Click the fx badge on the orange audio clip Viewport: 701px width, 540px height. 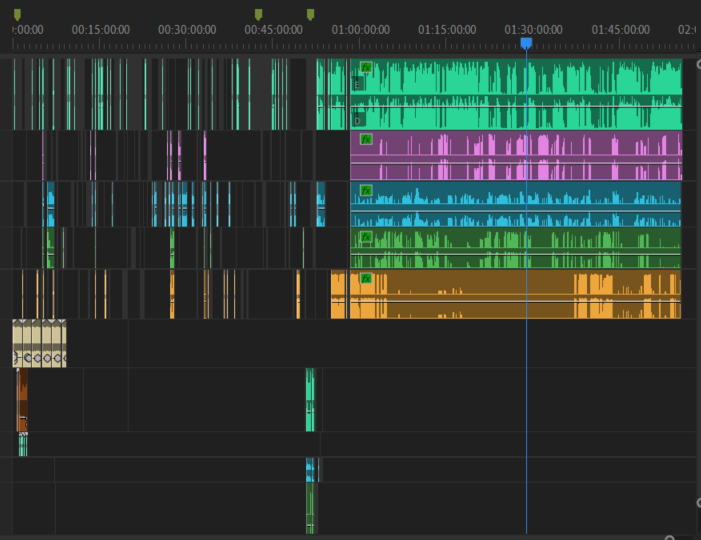tap(366, 278)
